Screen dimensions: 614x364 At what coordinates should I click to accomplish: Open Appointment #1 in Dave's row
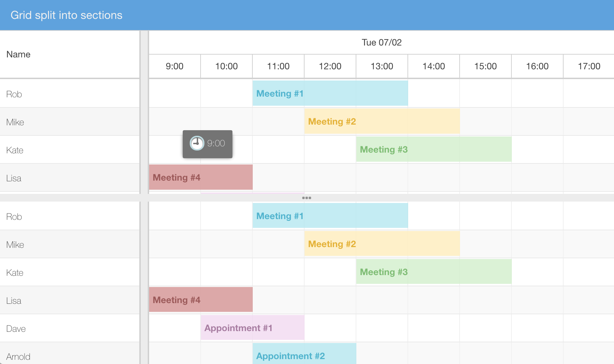[x=252, y=328]
